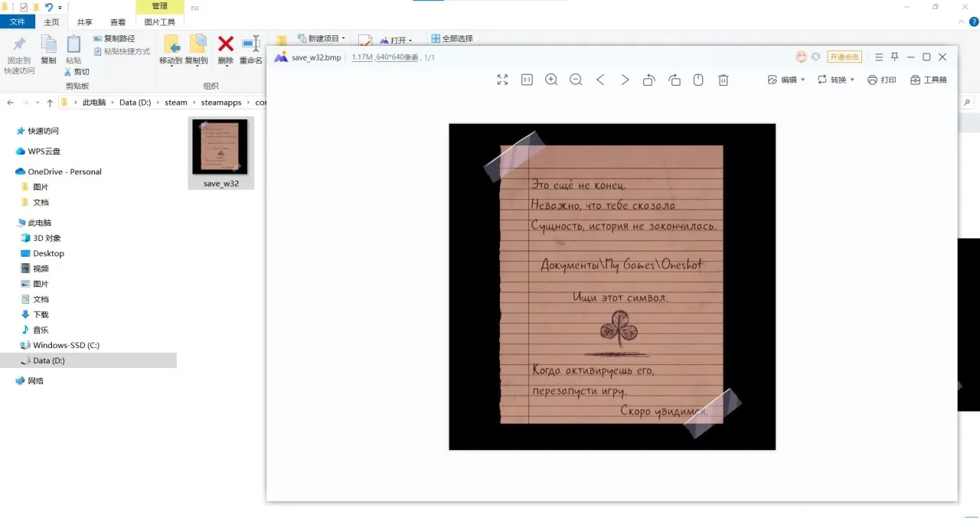Open the 打开 dropdown in ribbon

tap(396, 41)
